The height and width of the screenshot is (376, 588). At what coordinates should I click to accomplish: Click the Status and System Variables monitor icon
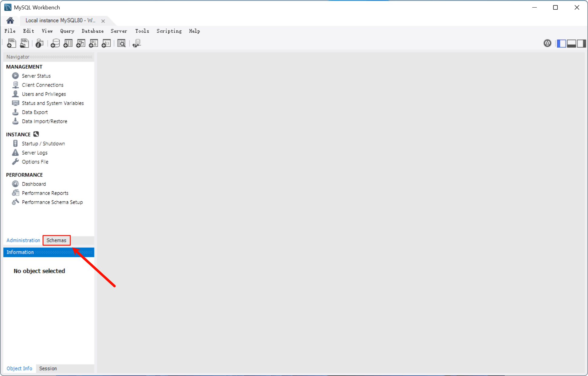(15, 103)
